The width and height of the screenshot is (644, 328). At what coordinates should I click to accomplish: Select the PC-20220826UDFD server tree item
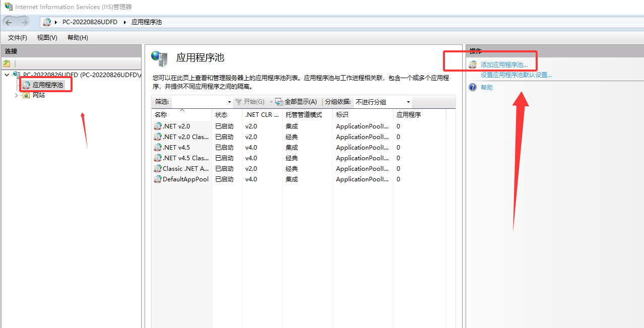[x=82, y=75]
